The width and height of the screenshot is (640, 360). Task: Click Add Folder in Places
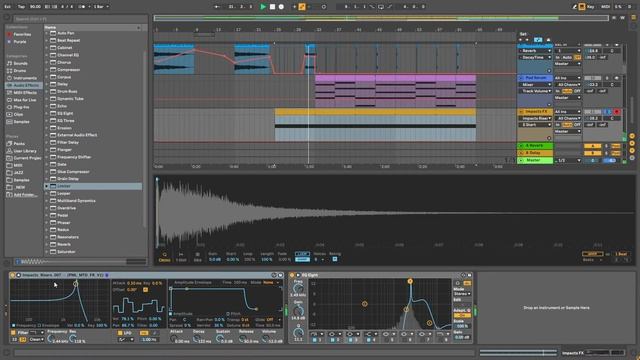pyautogui.click(x=24, y=195)
